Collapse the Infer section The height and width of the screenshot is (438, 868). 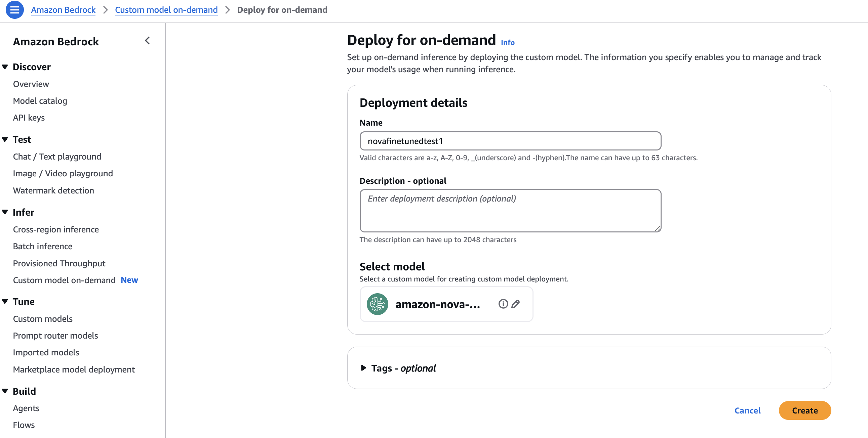point(5,212)
